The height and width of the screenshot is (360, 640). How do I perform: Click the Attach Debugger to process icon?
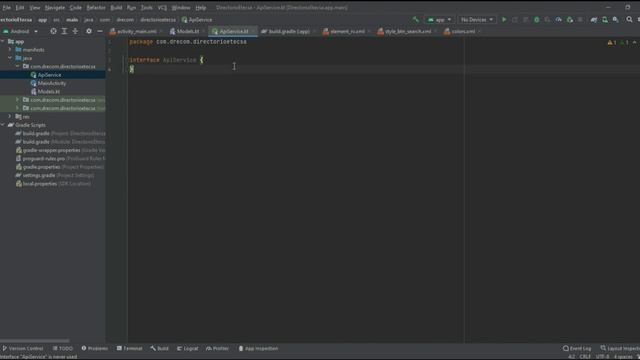pyautogui.click(x=570, y=20)
